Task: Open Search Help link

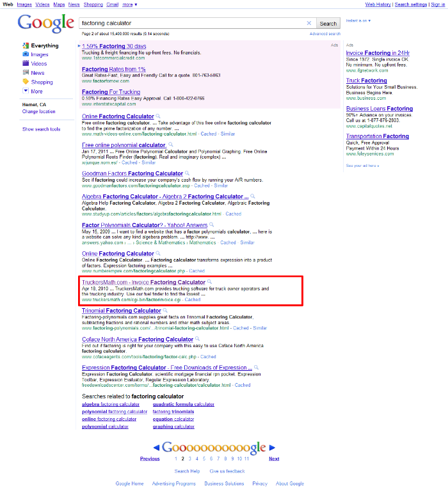Action: coord(187,471)
